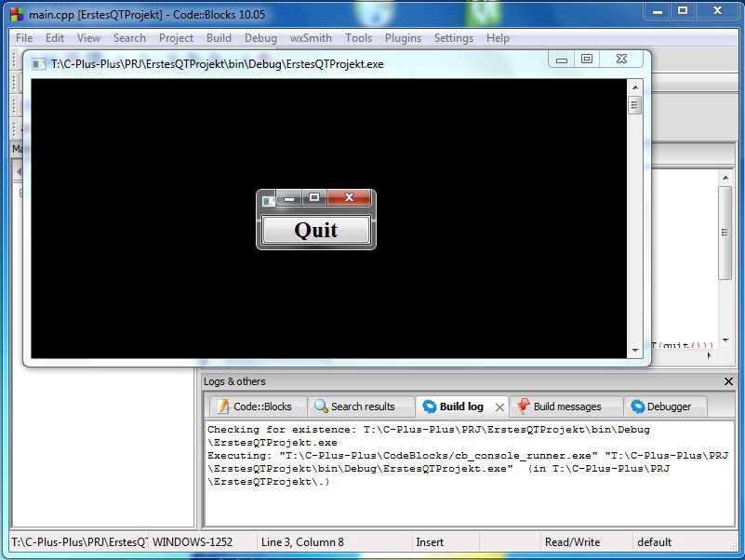Image resolution: width=745 pixels, height=560 pixels.
Task: Click the file path in status bar
Action: [79, 542]
